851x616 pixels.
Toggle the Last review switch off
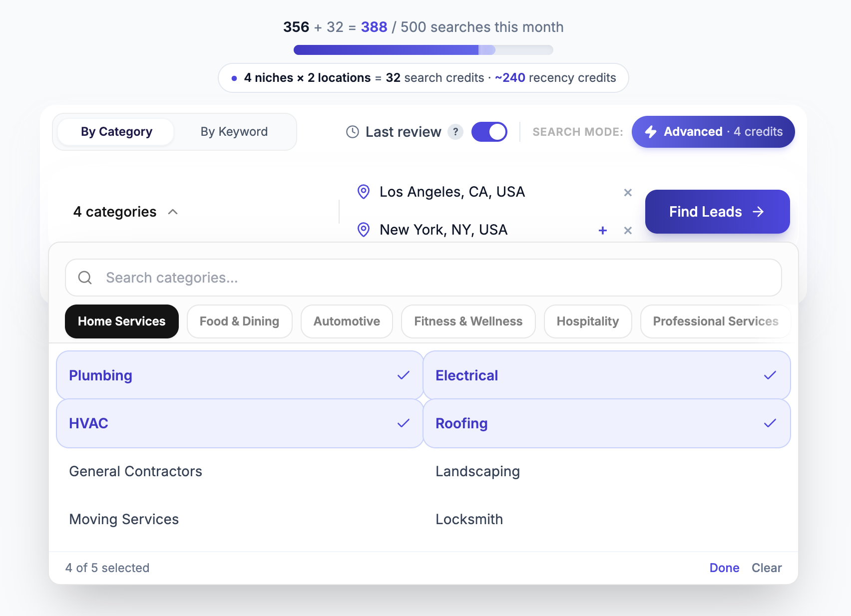[x=489, y=132]
